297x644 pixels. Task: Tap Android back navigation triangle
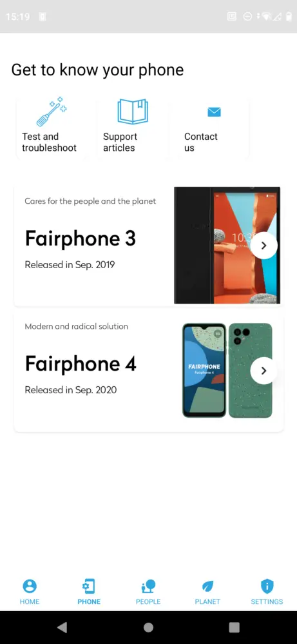pos(62,627)
